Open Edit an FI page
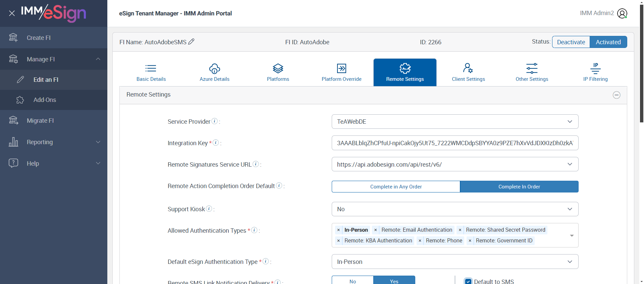 click(54, 80)
